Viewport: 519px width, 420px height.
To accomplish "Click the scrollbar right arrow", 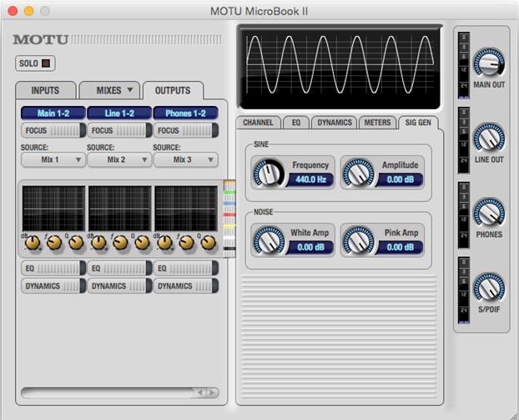I will coord(212,392).
